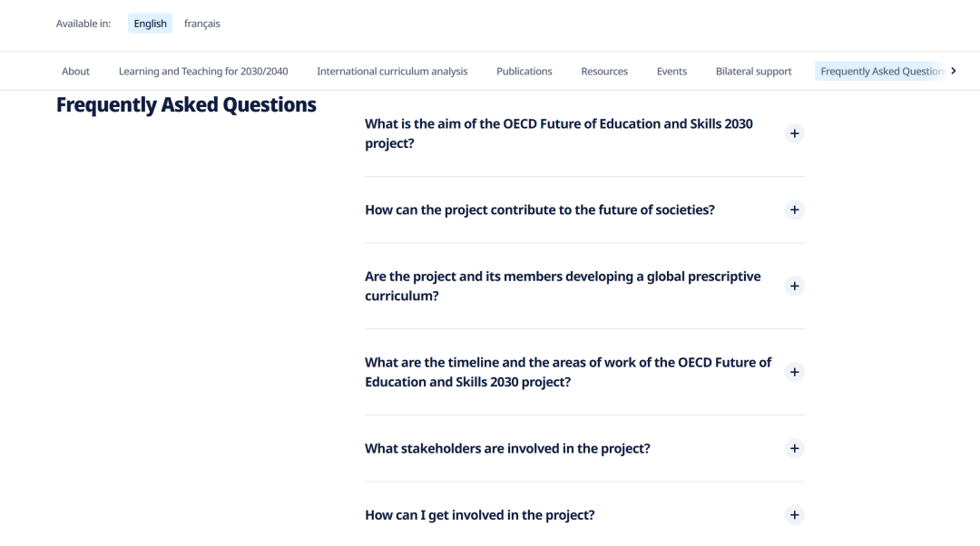Open the About tab

(x=75, y=72)
